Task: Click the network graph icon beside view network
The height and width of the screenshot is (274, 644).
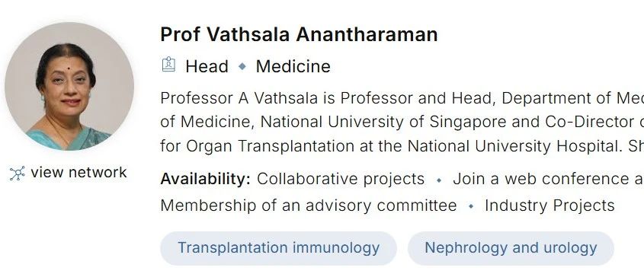Action: coord(18,173)
